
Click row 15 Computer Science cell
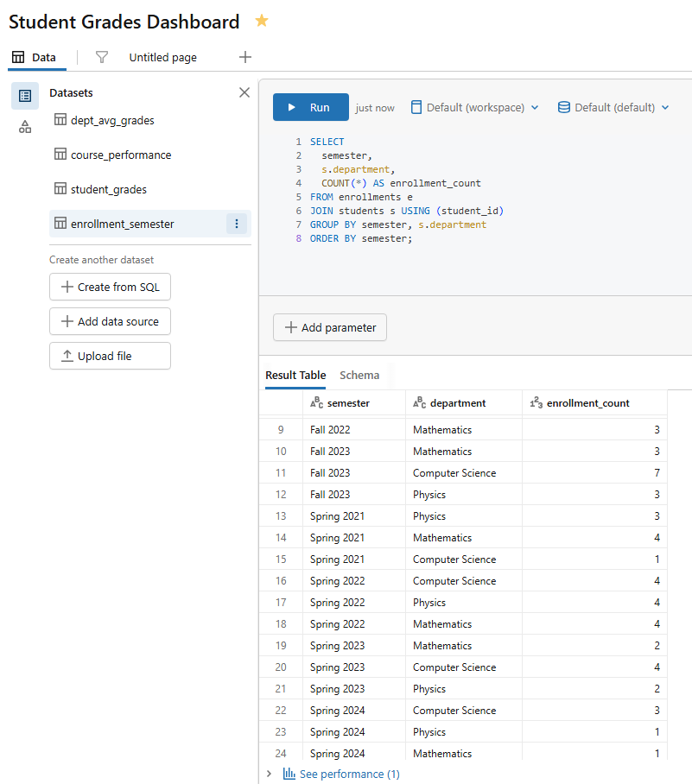coord(464,559)
